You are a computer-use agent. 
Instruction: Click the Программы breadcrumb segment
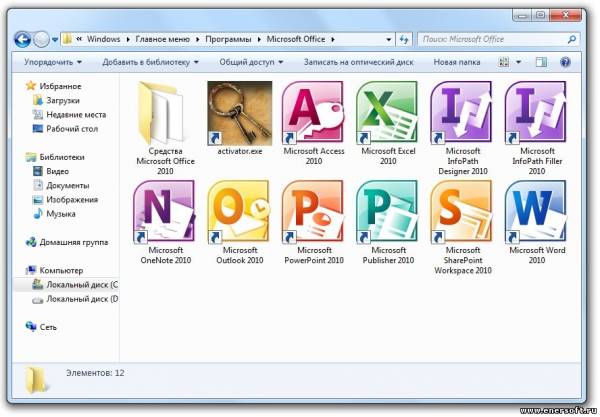click(x=228, y=39)
